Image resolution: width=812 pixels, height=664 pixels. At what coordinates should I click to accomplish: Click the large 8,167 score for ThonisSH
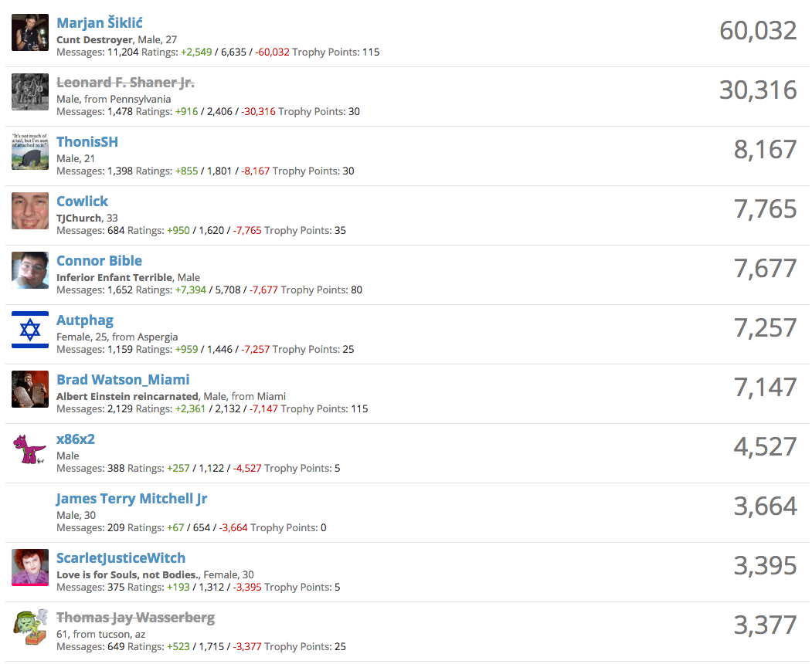pyautogui.click(x=766, y=150)
